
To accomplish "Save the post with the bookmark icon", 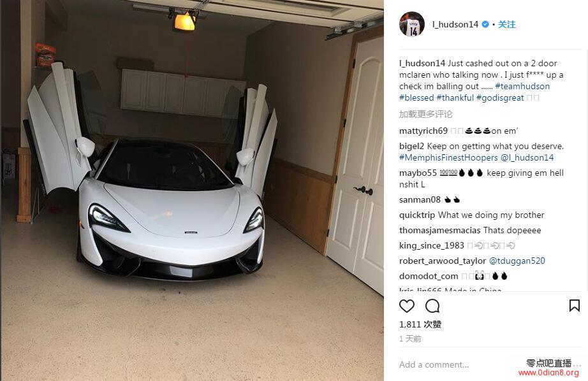I will (x=574, y=306).
